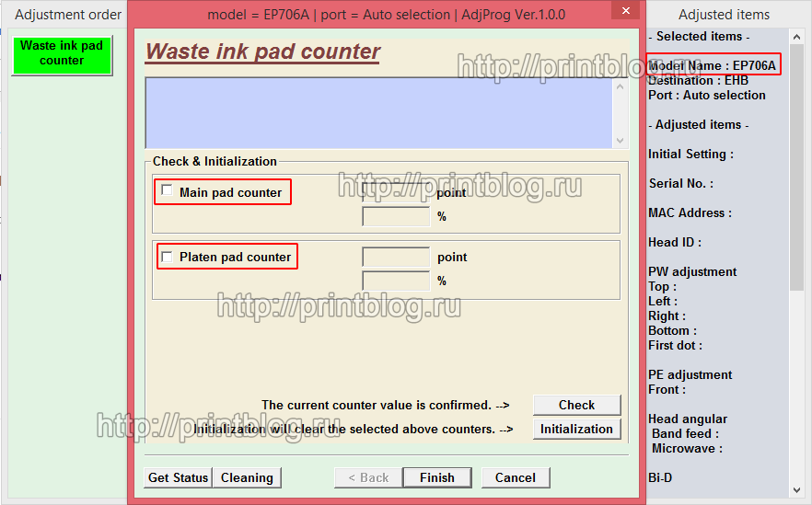Viewport: 812px width, 505px height.
Task: Close the AdjProg window
Action: coord(626,10)
